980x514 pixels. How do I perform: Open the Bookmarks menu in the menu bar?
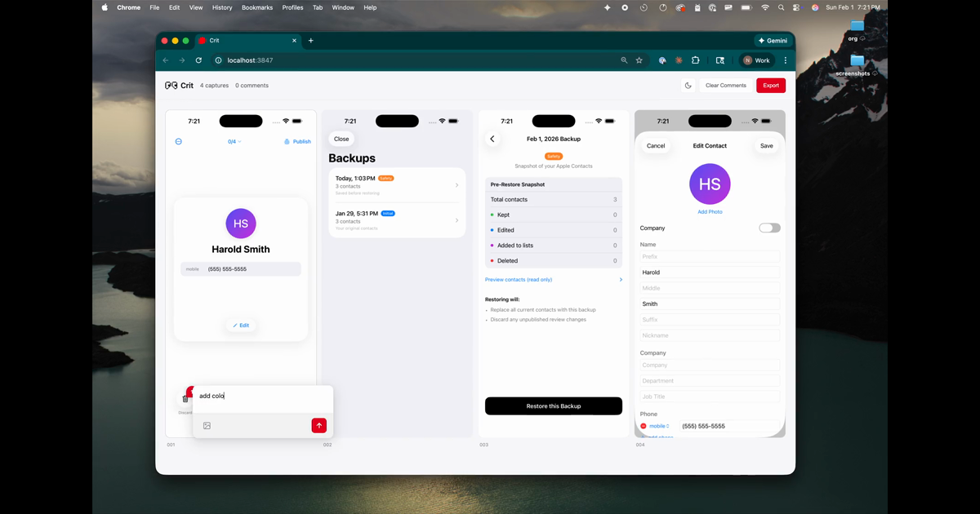click(256, 7)
